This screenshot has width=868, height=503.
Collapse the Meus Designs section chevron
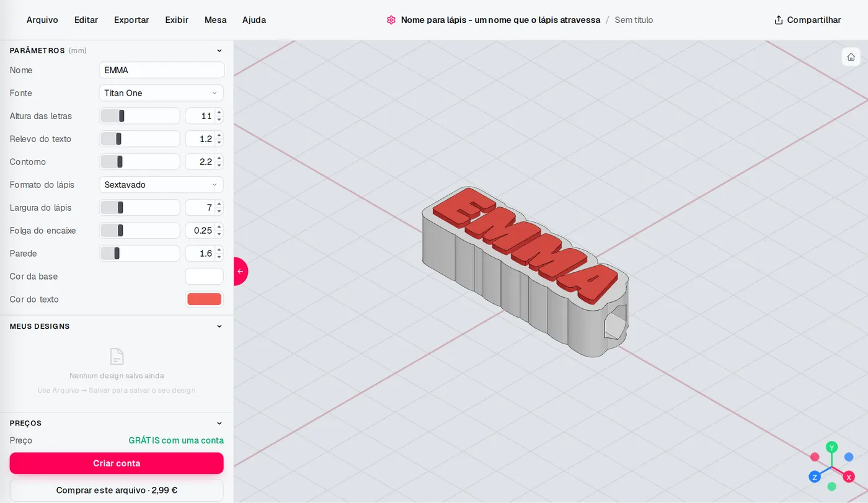pyautogui.click(x=219, y=326)
